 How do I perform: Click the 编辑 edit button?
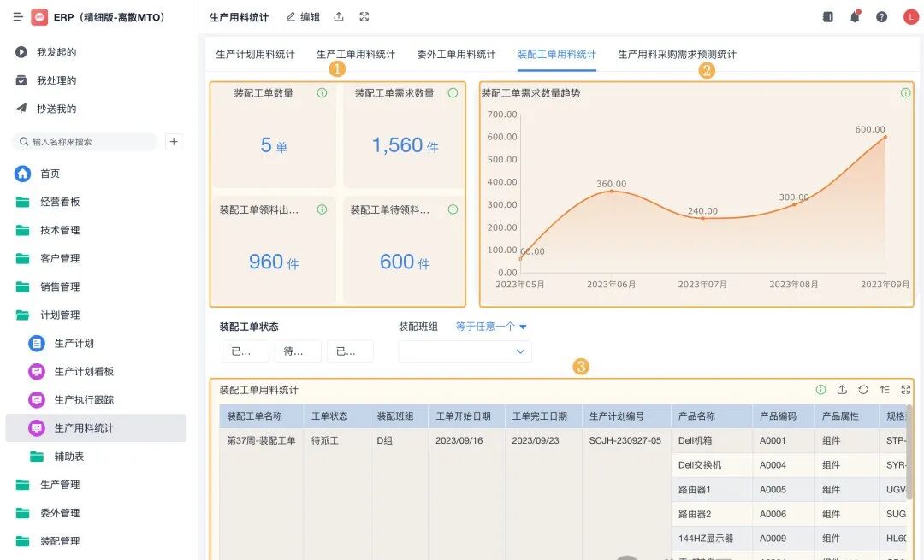coord(304,17)
